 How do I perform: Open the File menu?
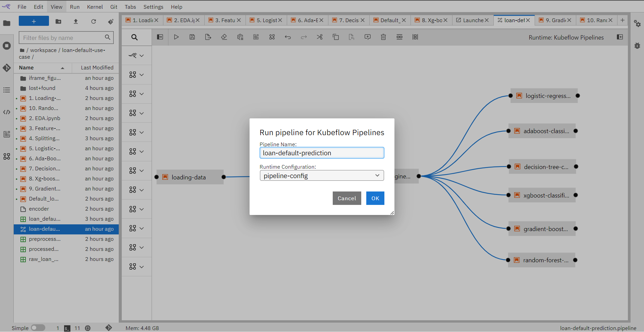22,7
